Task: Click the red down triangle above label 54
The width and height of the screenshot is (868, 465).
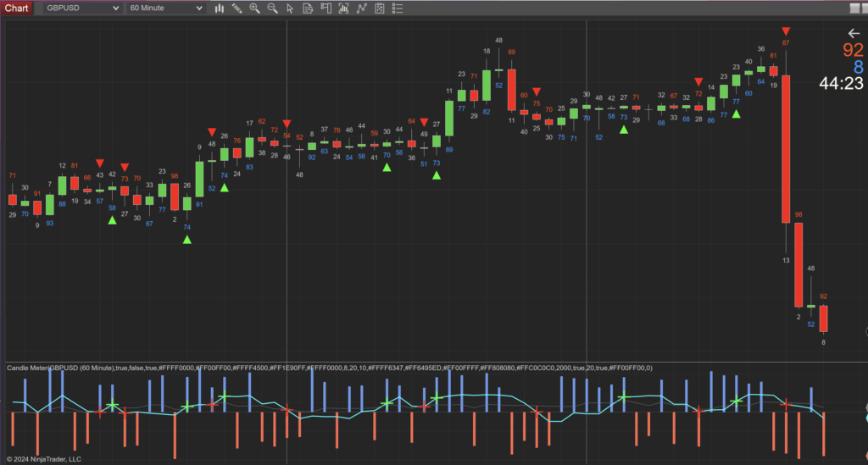Action: (x=287, y=124)
